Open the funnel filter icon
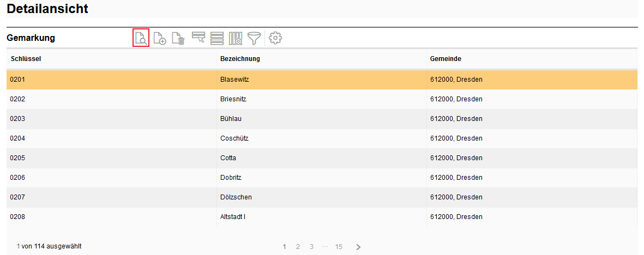644x255 pixels. [x=254, y=38]
